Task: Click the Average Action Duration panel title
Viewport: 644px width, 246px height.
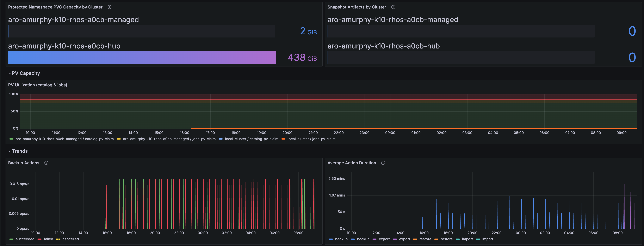Action: pyautogui.click(x=352, y=163)
